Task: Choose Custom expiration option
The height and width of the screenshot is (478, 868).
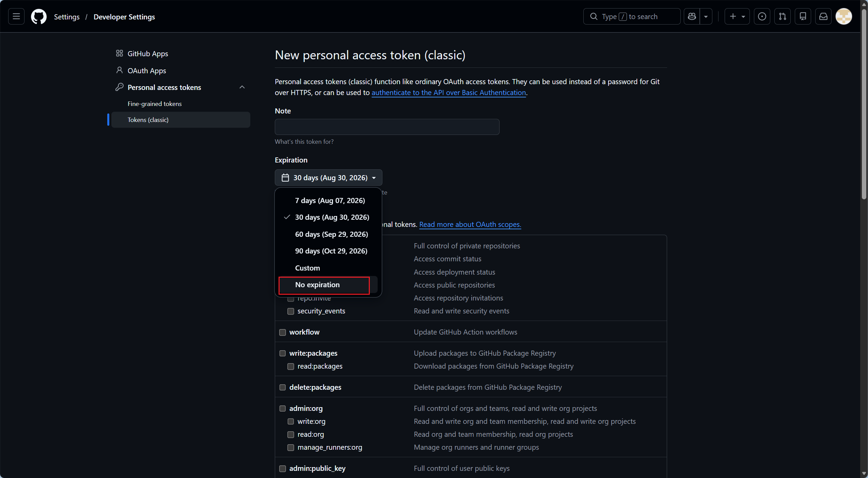Action: pos(328,268)
